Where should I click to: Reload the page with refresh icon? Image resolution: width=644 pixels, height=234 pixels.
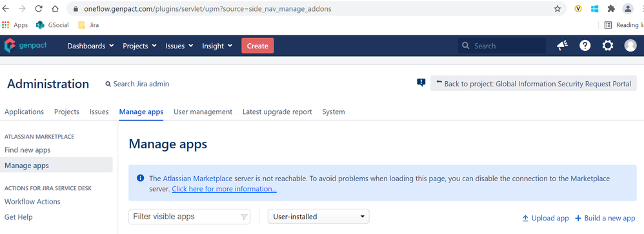39,8
